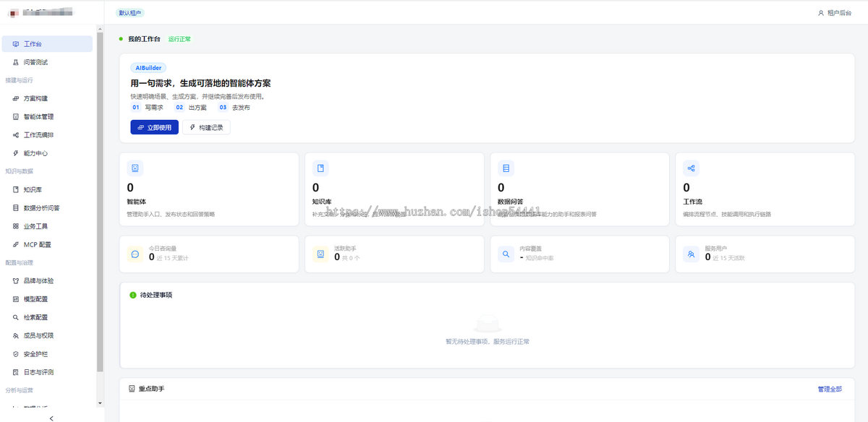
Task: Click the 服务用户 people icon
Action: coord(691,254)
